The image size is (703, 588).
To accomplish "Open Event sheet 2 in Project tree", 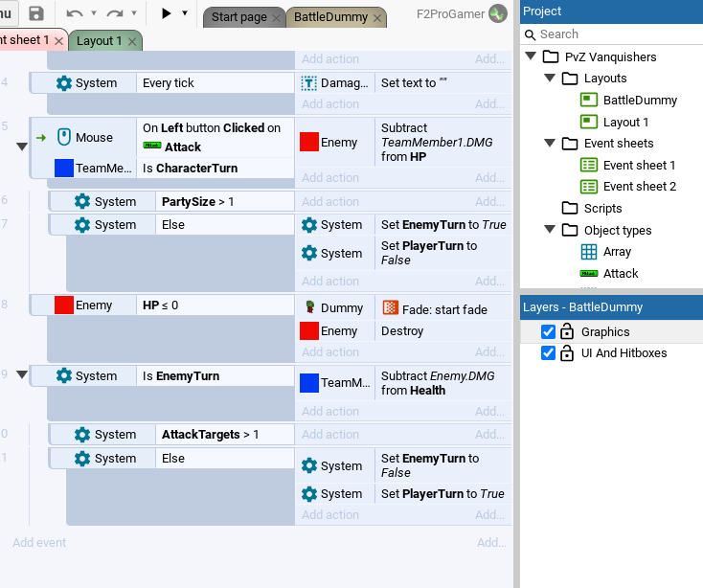I will click(640, 187).
